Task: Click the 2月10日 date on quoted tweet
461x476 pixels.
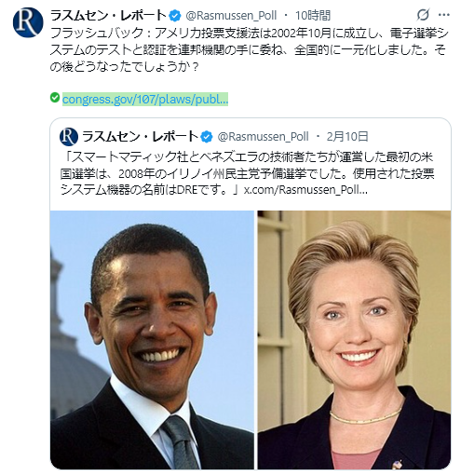Action: click(x=347, y=136)
